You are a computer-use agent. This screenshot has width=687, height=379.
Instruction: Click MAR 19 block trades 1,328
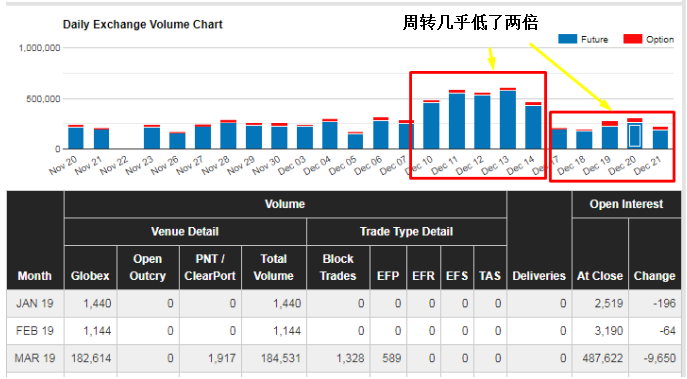coord(350,358)
